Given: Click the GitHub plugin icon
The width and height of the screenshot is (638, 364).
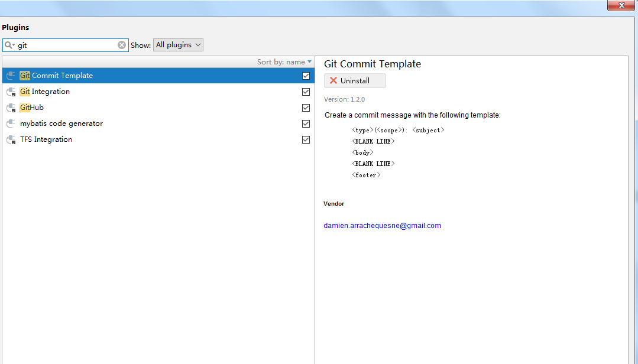Looking at the screenshot, I should click(x=11, y=108).
